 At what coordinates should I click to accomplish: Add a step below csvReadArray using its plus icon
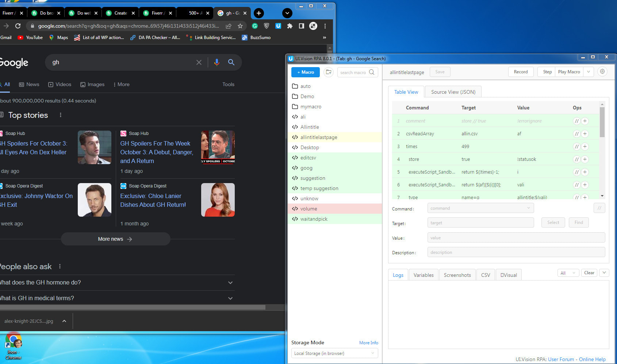point(585,133)
